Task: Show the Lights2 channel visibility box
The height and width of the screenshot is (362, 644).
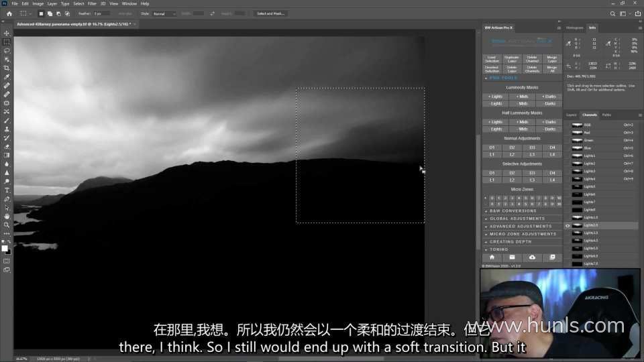Action: [x=568, y=164]
